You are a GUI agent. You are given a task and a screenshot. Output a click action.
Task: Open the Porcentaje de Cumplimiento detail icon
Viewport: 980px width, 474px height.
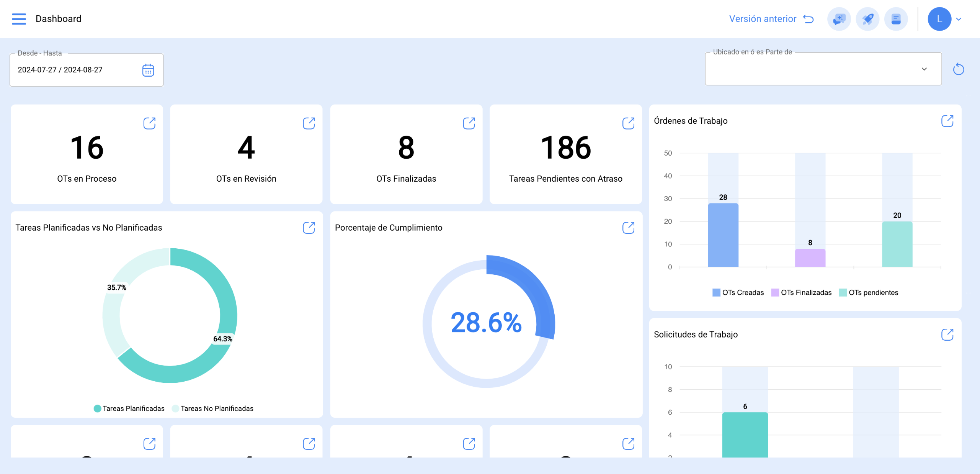point(628,228)
